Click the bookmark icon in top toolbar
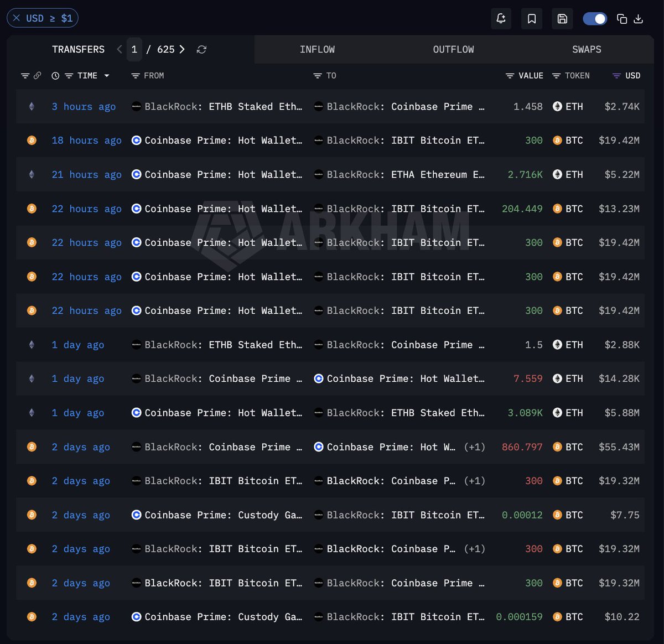 coord(532,19)
